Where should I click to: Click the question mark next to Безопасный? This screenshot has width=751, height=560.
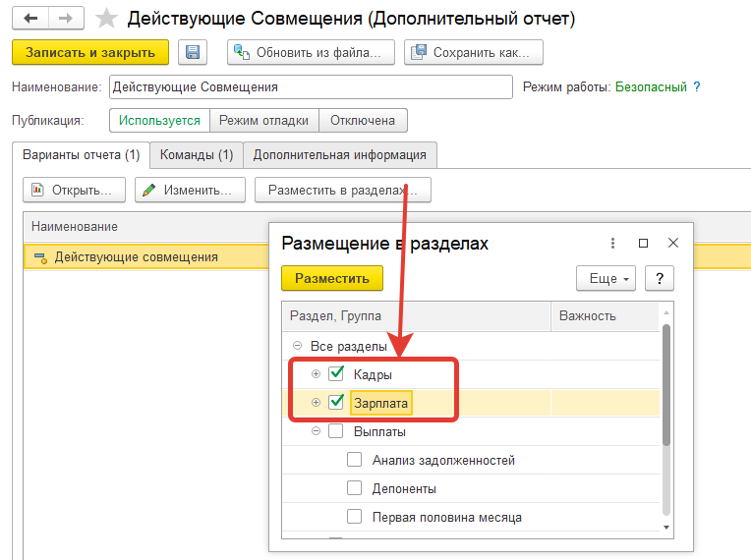[x=697, y=86]
